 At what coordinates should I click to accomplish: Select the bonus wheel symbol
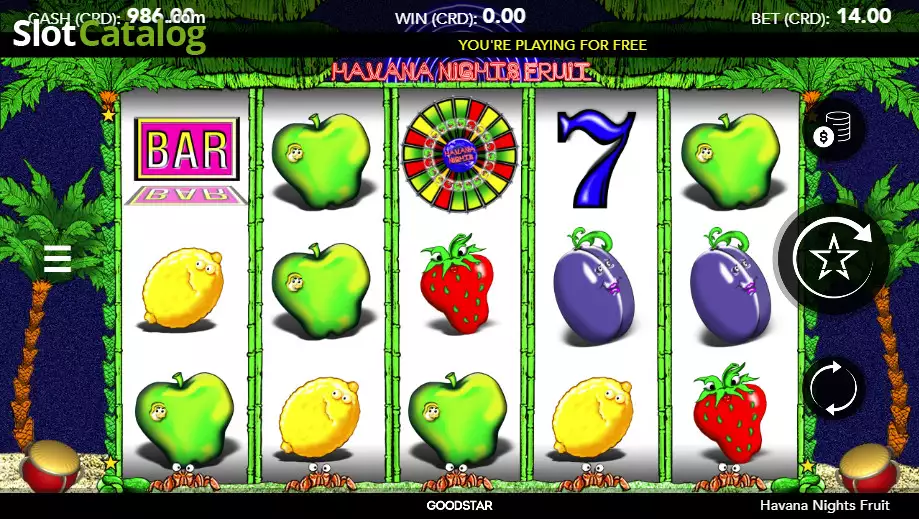460,155
